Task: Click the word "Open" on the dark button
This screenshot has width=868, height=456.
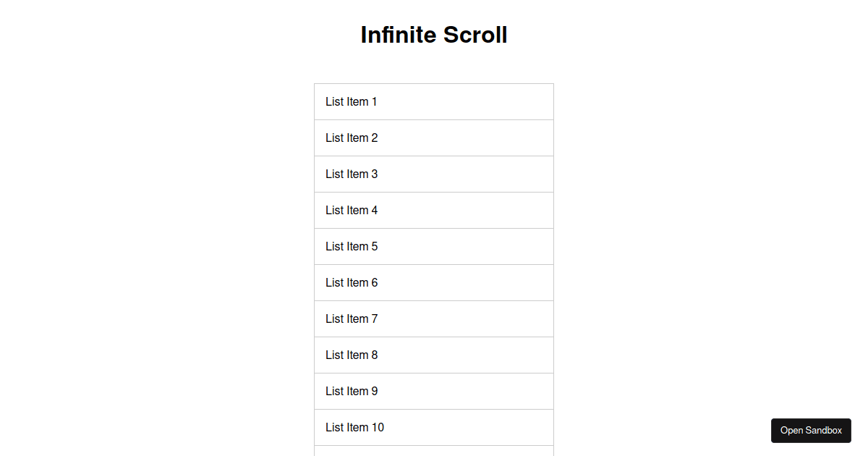Action: pos(791,431)
